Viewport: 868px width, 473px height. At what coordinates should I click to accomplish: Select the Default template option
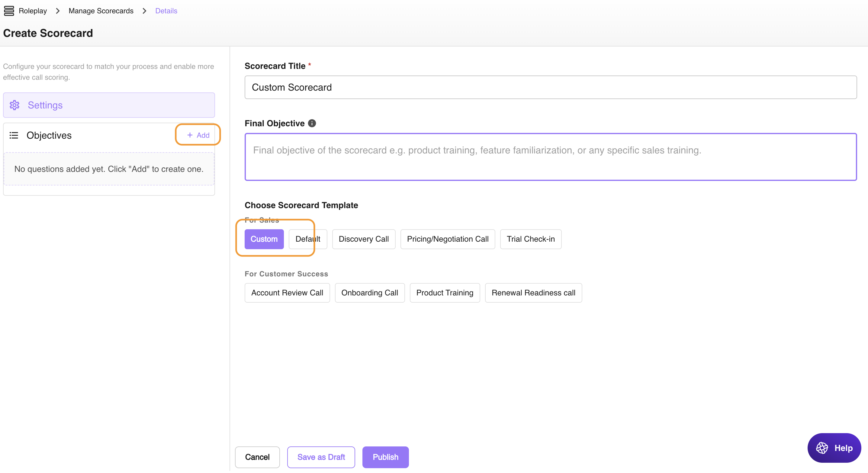(307, 239)
